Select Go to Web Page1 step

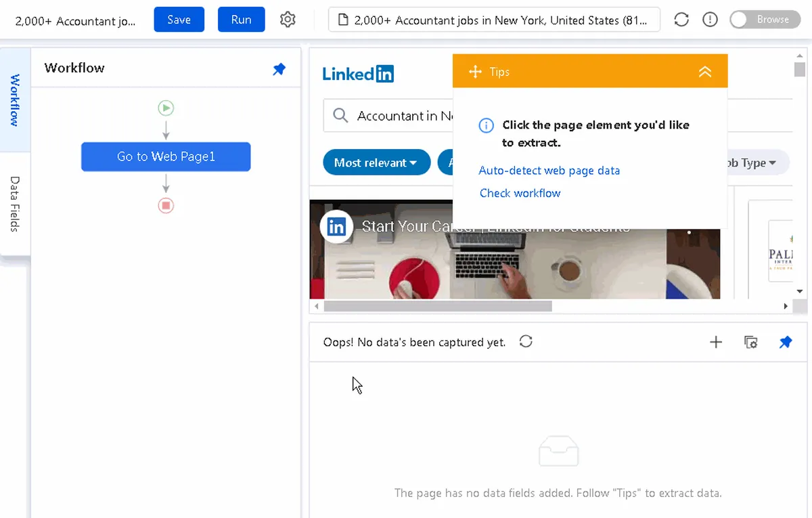166,156
